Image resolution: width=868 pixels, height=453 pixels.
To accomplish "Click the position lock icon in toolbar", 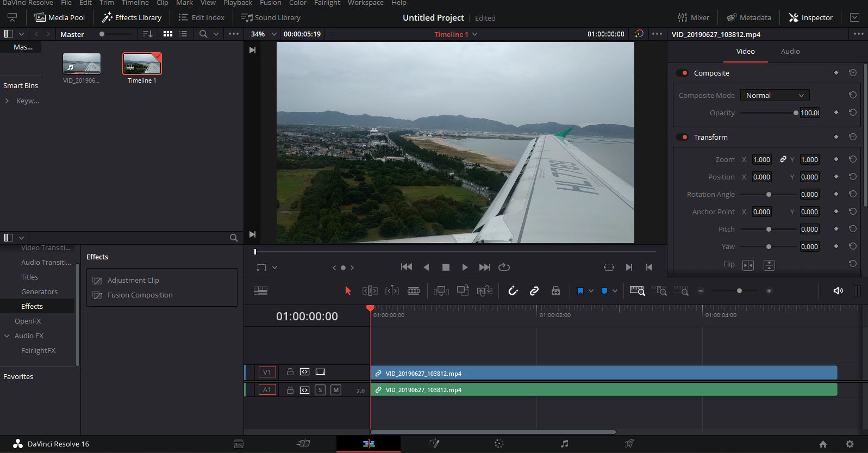I will [555, 291].
